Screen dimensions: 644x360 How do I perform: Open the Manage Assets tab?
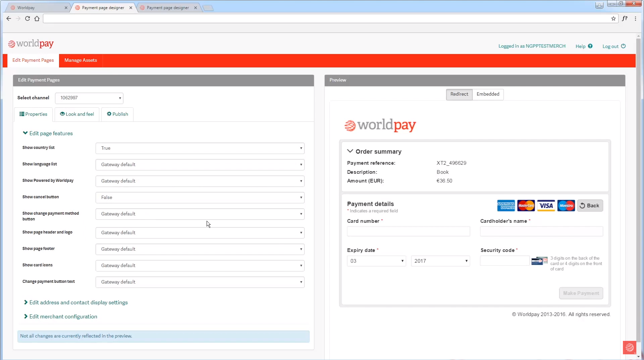tap(81, 60)
